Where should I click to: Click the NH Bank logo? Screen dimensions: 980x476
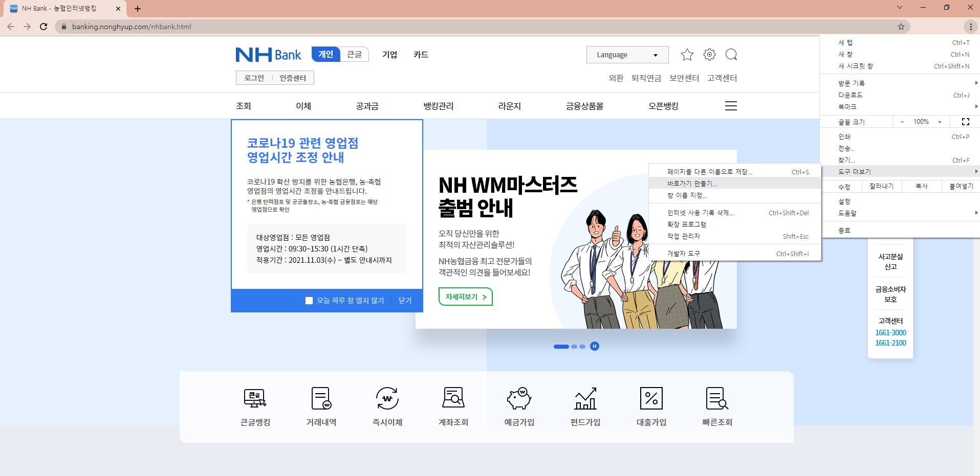click(x=268, y=55)
